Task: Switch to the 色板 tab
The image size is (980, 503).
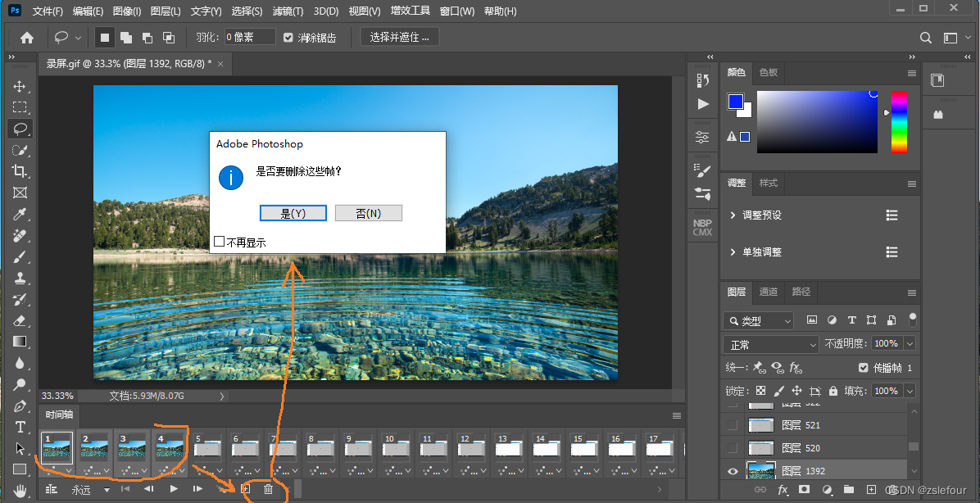Action: [768, 72]
